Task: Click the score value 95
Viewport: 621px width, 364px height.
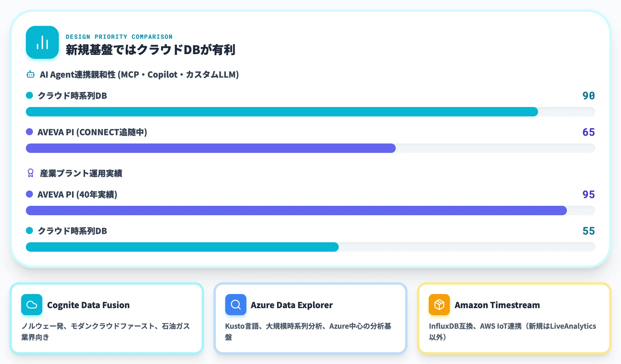Action: (x=589, y=194)
